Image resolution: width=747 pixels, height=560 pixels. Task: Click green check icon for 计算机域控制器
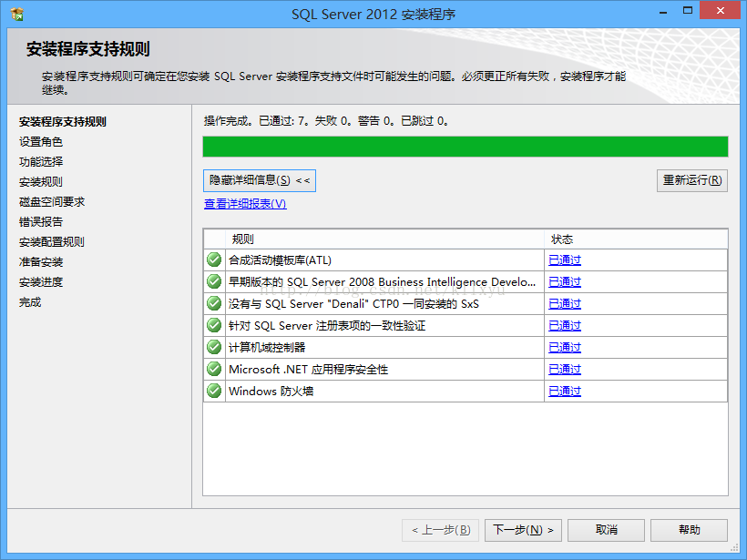[214, 347]
